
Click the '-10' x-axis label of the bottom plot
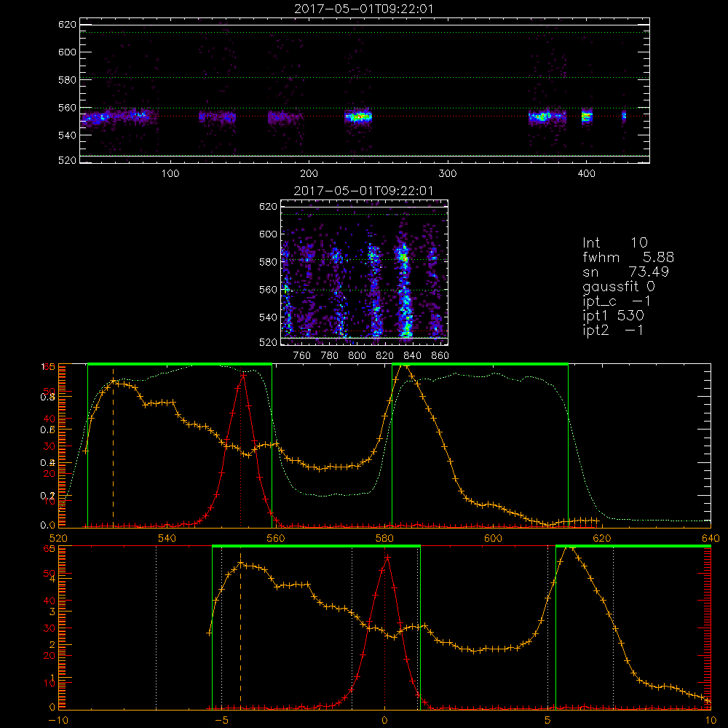click(58, 720)
